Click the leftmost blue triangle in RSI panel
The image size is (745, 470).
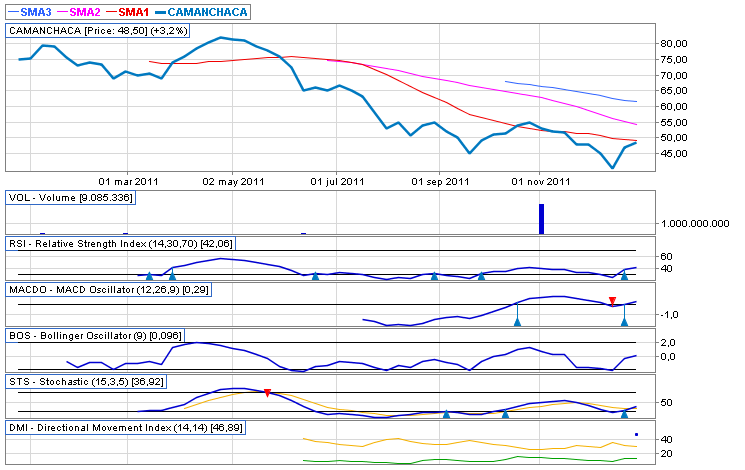pos(150,275)
